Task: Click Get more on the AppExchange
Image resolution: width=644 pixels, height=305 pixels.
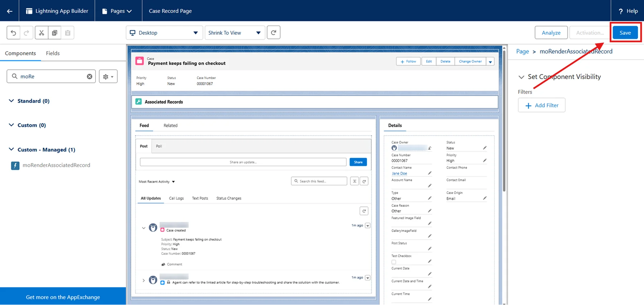Action: pyautogui.click(x=63, y=297)
